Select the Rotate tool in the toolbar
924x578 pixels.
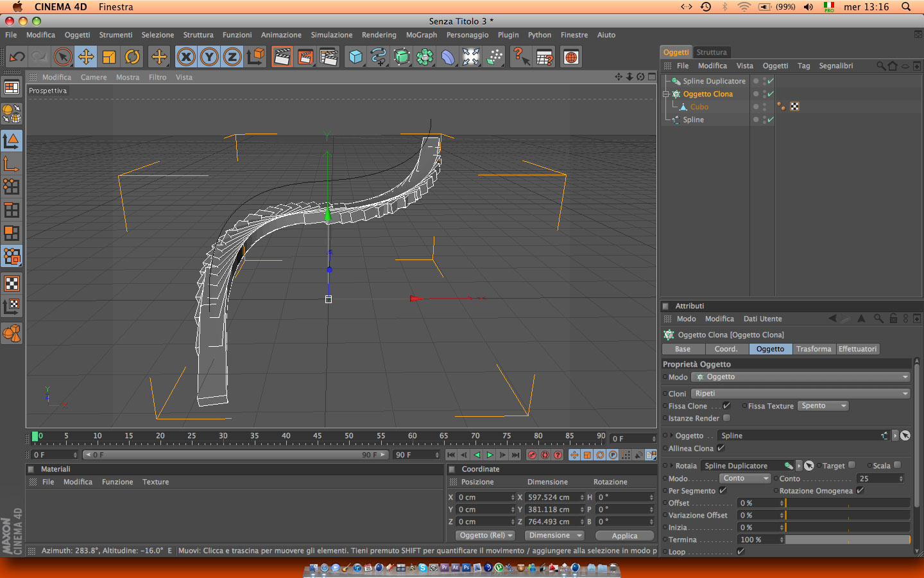pos(132,57)
